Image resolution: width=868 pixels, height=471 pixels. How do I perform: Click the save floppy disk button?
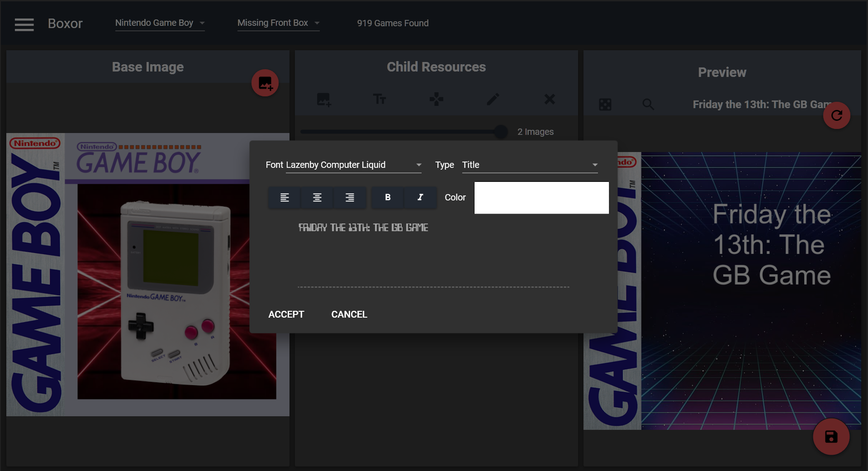click(x=831, y=437)
